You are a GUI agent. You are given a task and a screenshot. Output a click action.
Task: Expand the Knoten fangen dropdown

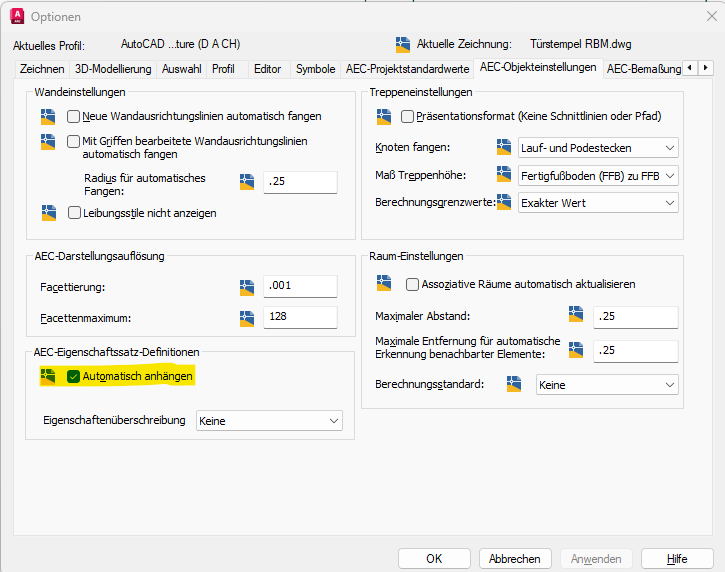(598, 148)
